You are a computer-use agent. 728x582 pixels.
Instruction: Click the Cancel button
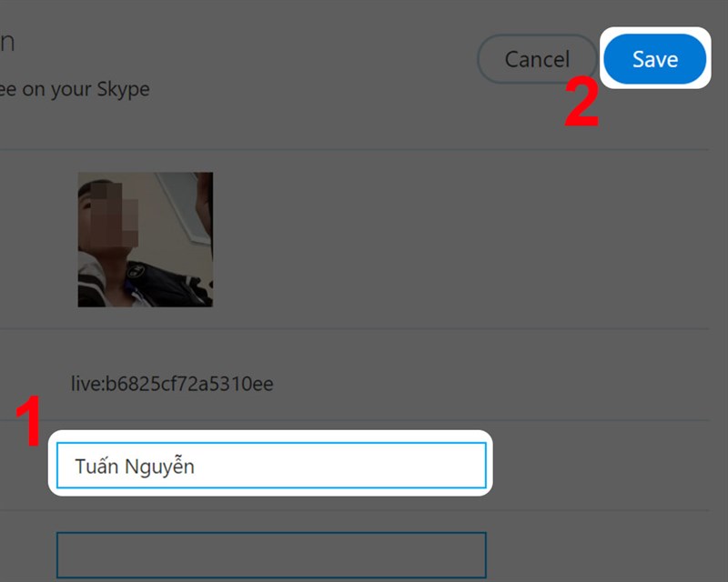537,59
